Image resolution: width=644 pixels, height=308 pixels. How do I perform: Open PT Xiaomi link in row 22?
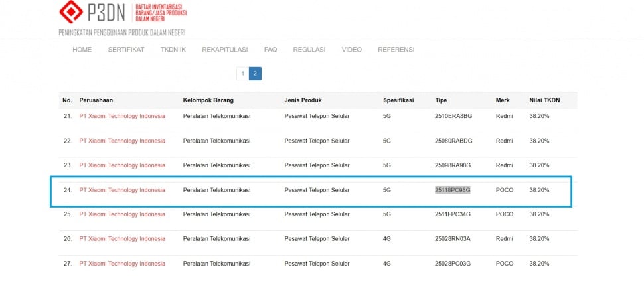click(x=122, y=141)
